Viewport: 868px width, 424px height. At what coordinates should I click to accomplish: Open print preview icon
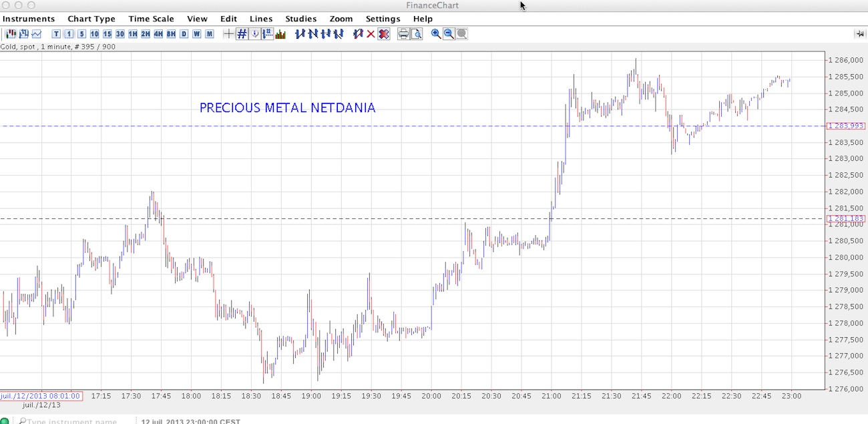pyautogui.click(x=416, y=34)
